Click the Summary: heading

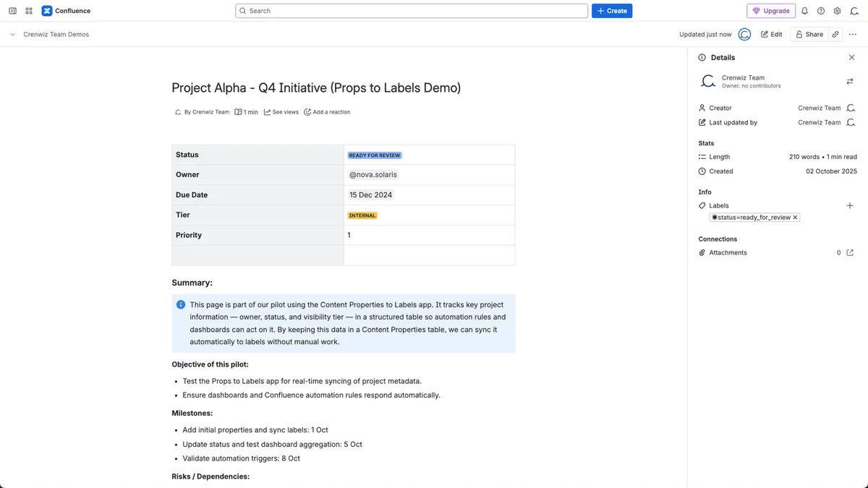coord(192,283)
